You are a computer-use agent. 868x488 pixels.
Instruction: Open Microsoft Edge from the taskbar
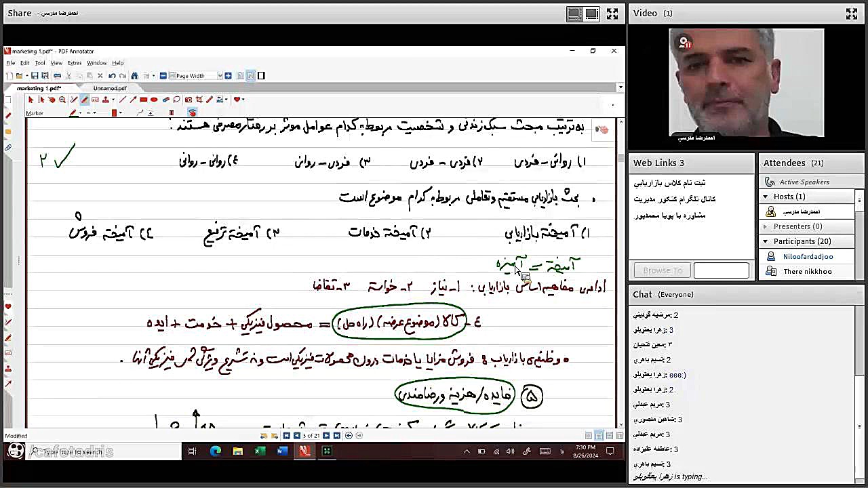pos(216,451)
